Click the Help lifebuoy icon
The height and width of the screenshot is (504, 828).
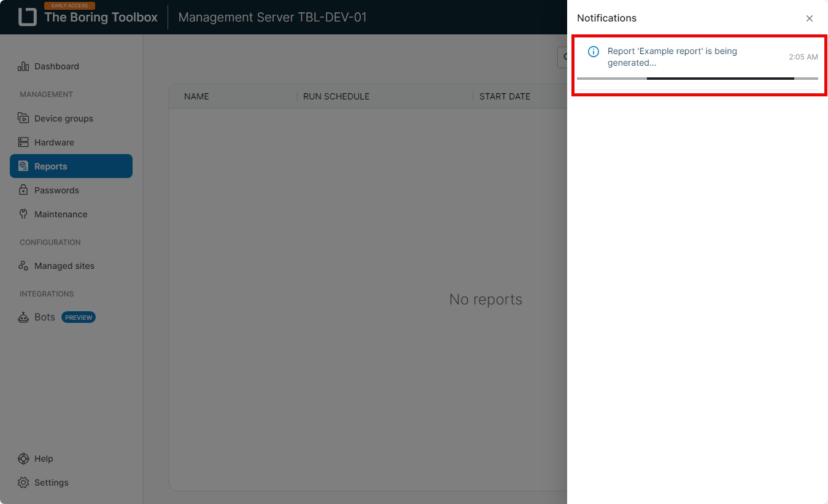pyautogui.click(x=23, y=459)
